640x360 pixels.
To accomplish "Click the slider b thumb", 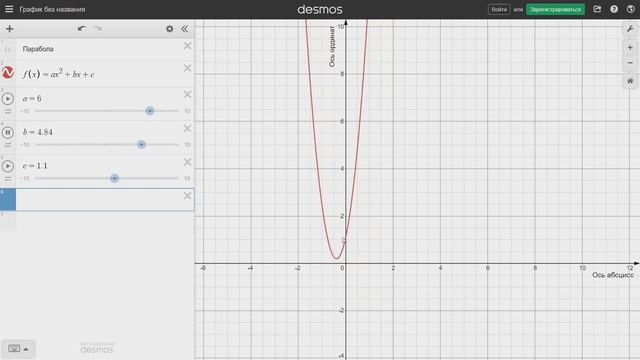I will (x=141, y=144).
